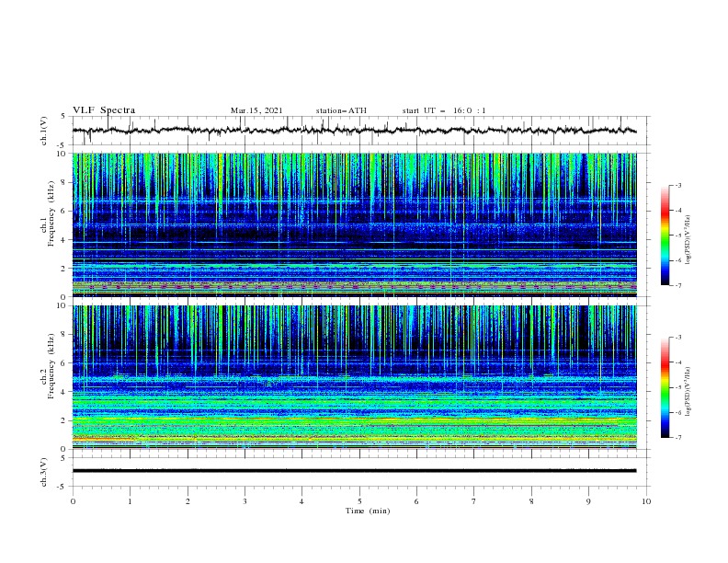Click the "9" minute tick label
The width and height of the screenshot is (728, 563).
(x=588, y=501)
